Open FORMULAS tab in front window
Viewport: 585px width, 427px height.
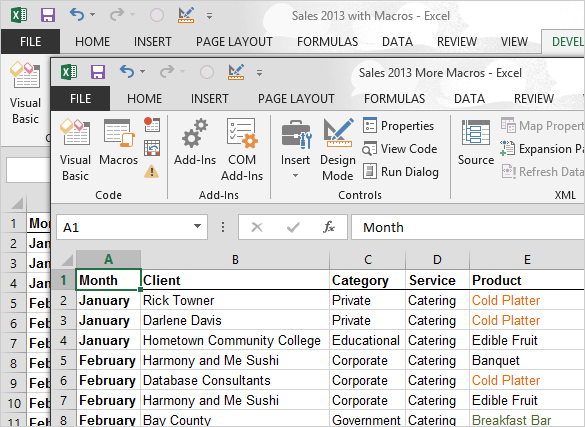pos(394,98)
